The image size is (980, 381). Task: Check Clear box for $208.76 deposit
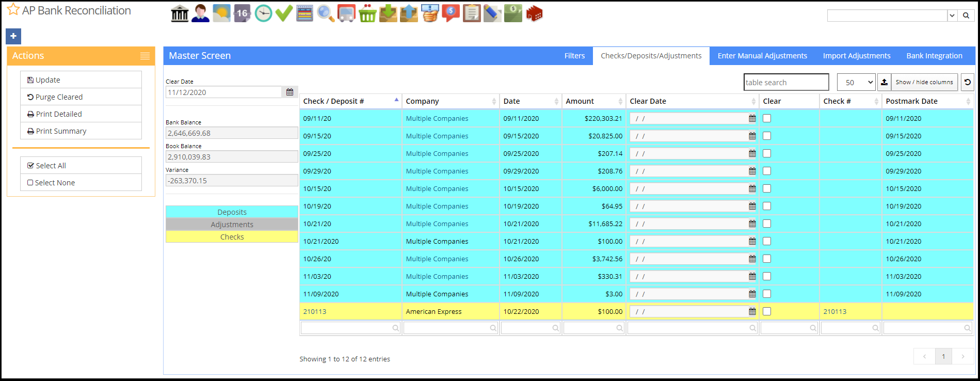[767, 171]
